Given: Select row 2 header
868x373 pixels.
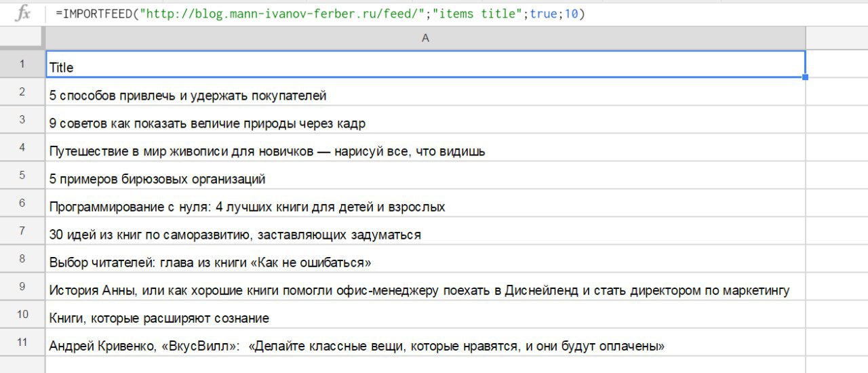Looking at the screenshot, I should pyautogui.click(x=22, y=92).
